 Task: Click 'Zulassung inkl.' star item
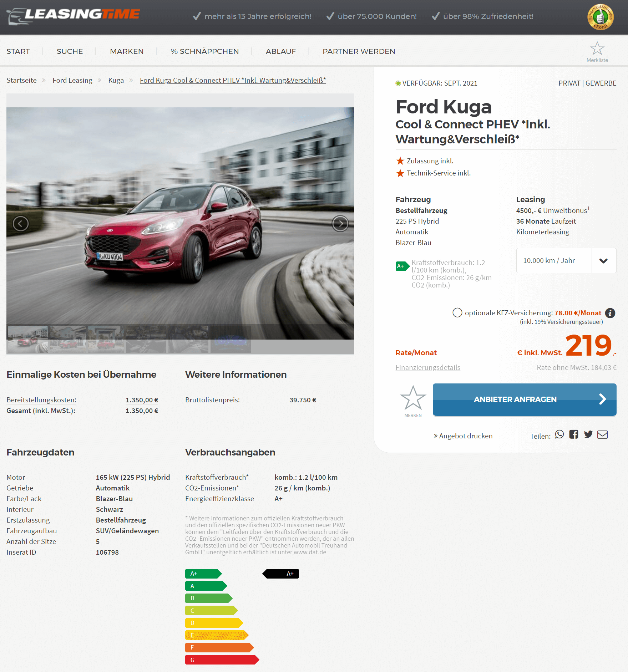tap(425, 161)
